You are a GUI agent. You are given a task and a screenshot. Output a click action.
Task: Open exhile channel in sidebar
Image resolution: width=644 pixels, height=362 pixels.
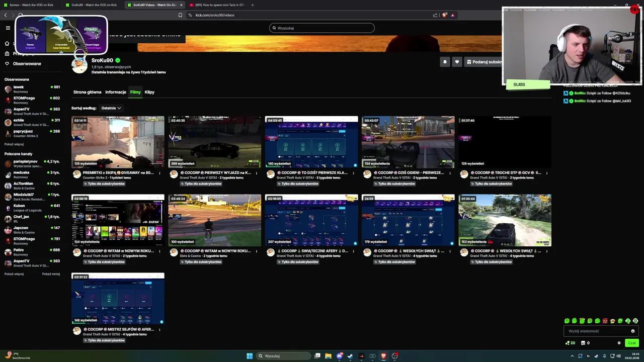(x=32, y=122)
